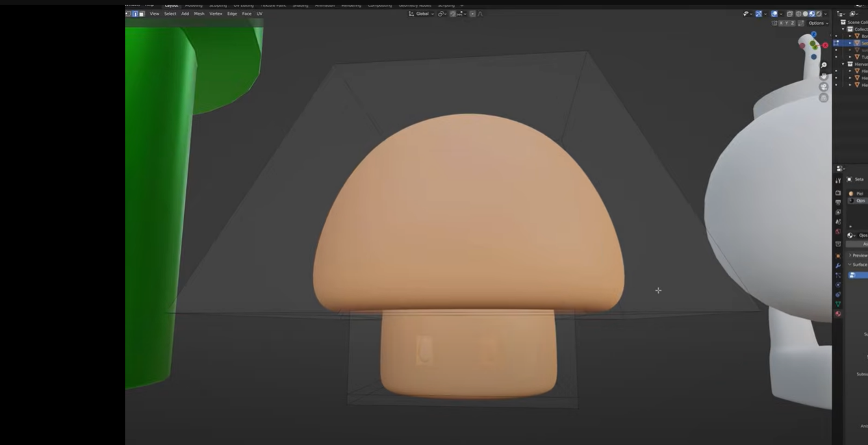Screen dimensions: 868x445
Task: Click the pan view hand icon
Action: (x=824, y=76)
